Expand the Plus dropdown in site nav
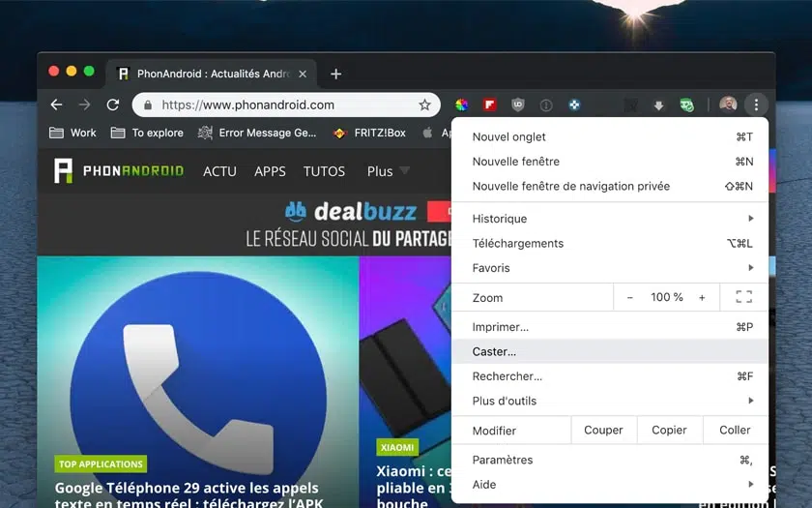Image resolution: width=812 pixels, height=508 pixels. click(x=388, y=171)
